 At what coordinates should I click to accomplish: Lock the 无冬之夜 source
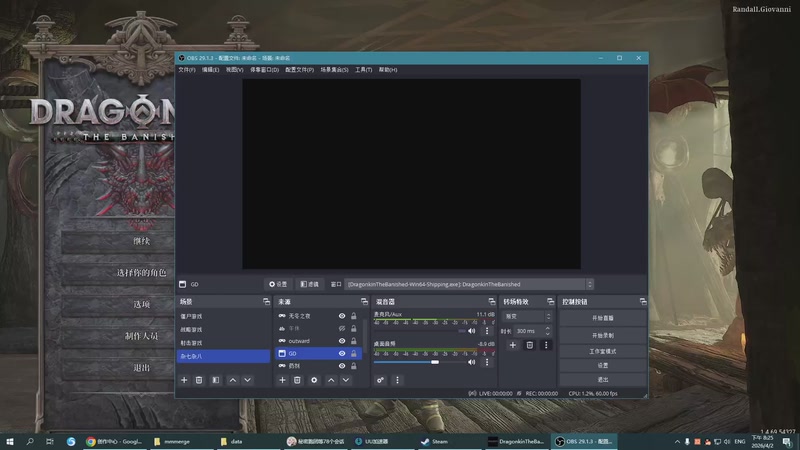click(x=354, y=316)
